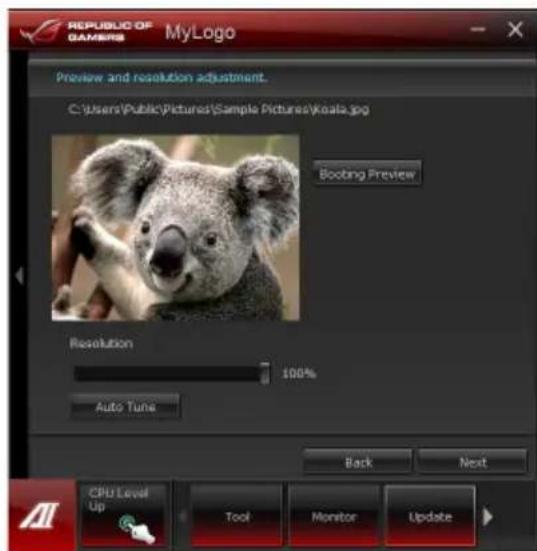Viewport: 537px width, 551px height.
Task: Open the Monitor tab
Action: 334,516
